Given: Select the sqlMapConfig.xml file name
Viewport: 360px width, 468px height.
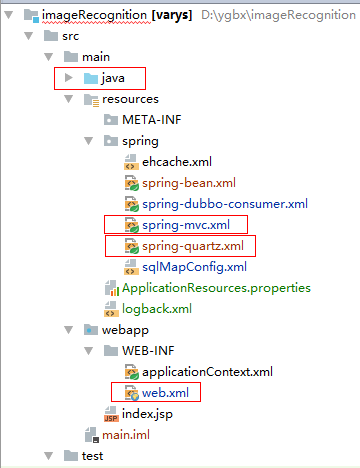Looking at the screenshot, I should tap(195, 267).
